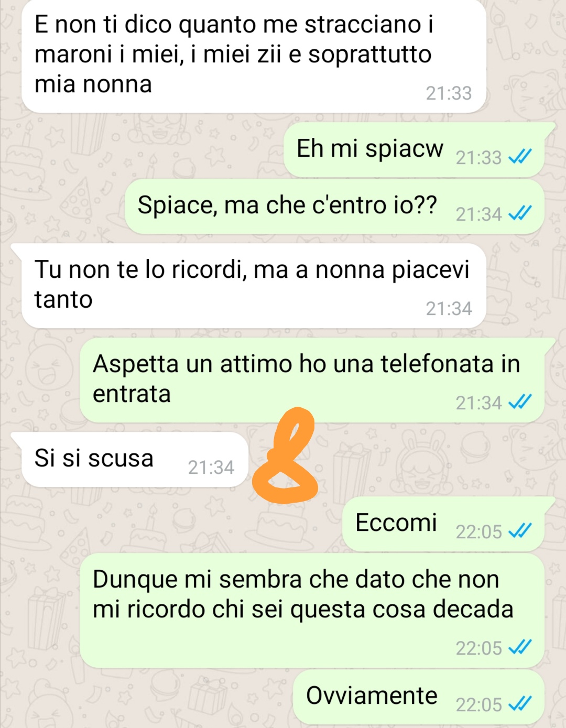Select the "Aspetta un attimo" message bubble
This screenshot has height=728, width=566.
[312, 380]
